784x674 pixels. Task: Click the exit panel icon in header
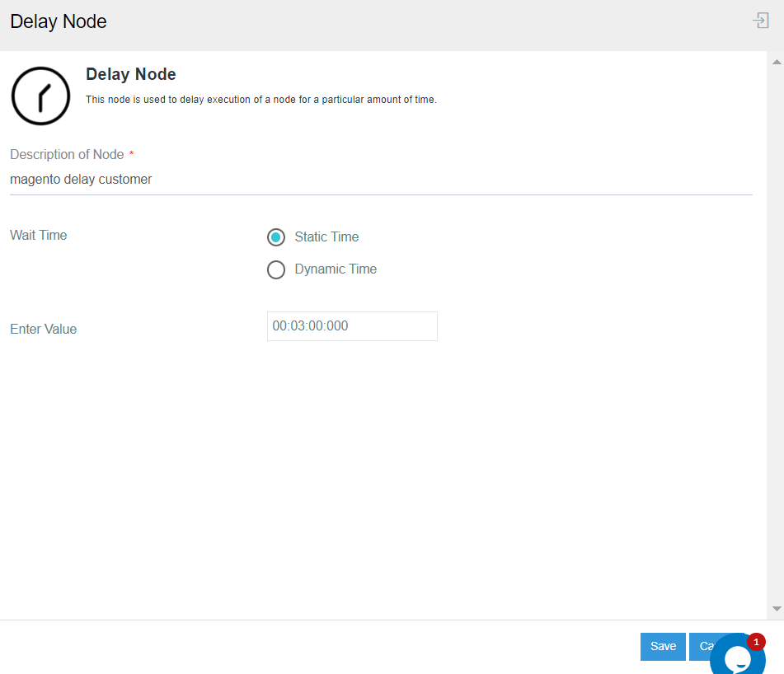tap(761, 21)
